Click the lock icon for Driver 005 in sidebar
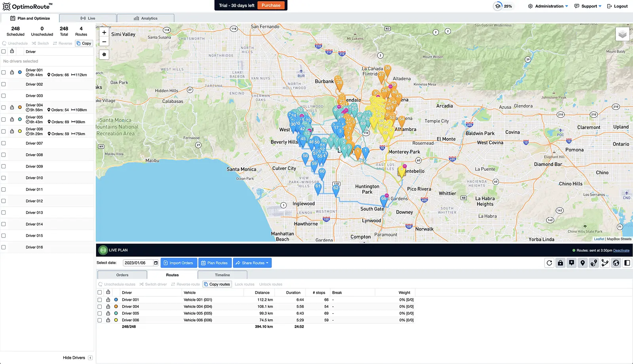 pyautogui.click(x=12, y=119)
